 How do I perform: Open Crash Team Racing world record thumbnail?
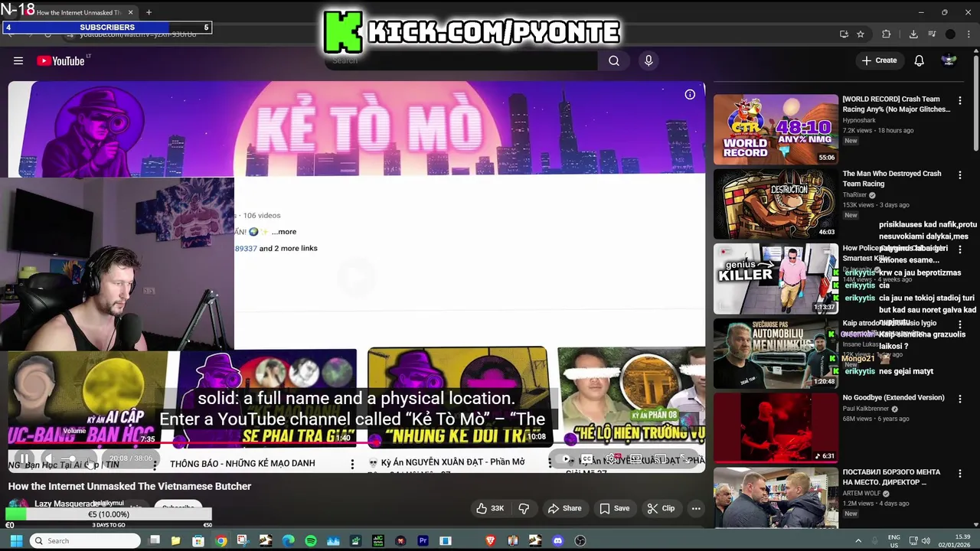tap(776, 129)
